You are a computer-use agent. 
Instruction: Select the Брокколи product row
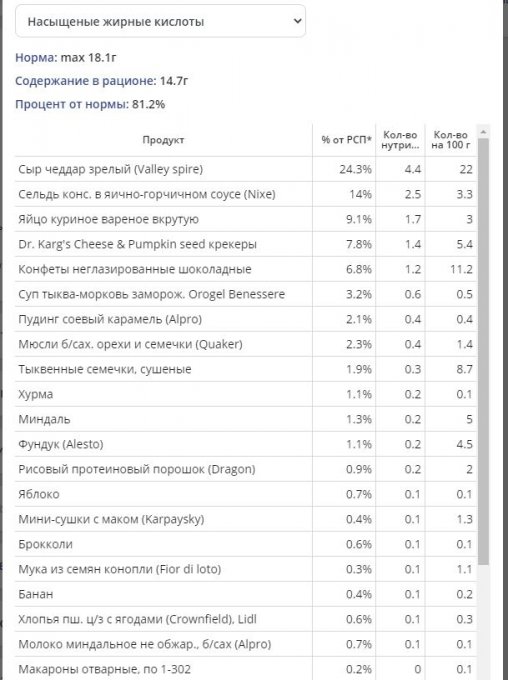tap(246, 544)
